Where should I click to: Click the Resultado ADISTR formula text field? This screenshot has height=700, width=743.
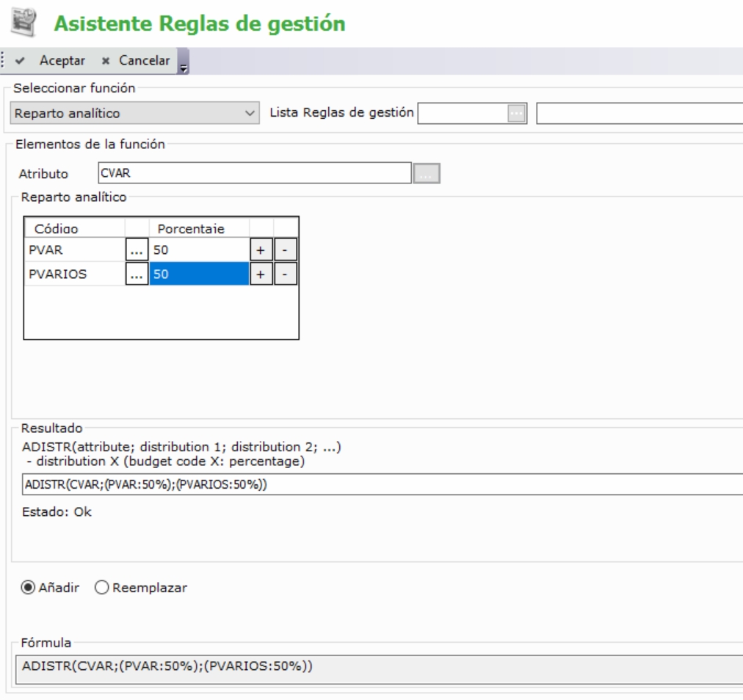coord(382,485)
